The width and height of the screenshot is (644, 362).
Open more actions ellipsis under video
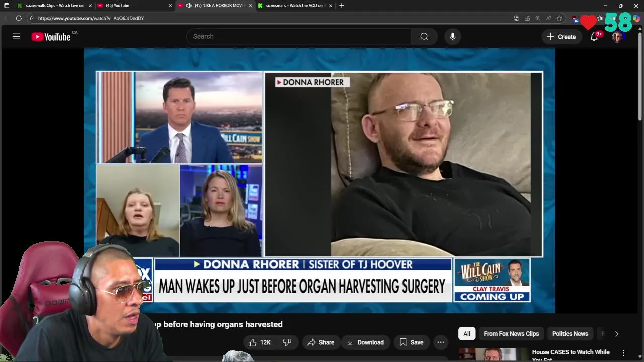click(x=440, y=342)
